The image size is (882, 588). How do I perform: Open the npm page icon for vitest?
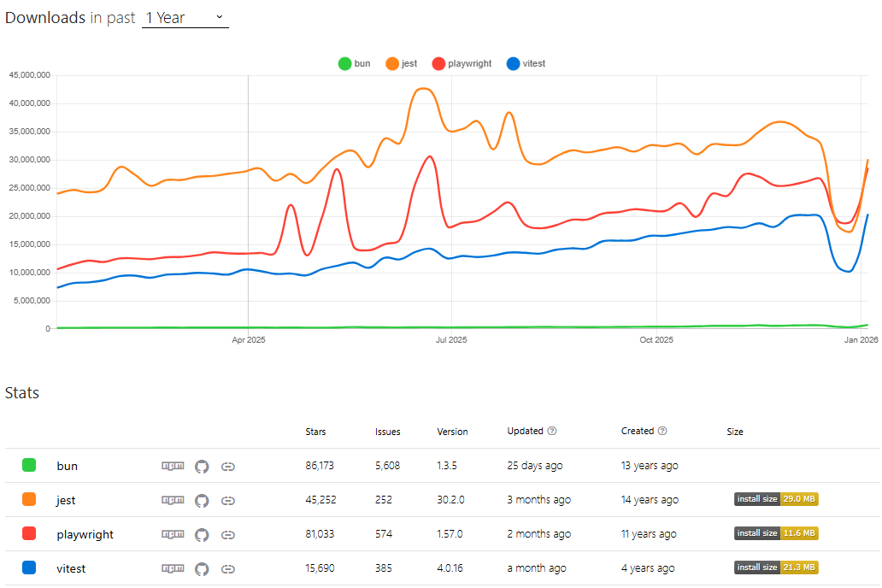pyautogui.click(x=173, y=568)
